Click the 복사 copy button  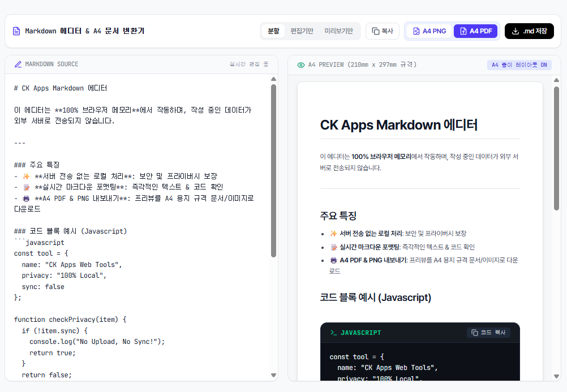382,31
